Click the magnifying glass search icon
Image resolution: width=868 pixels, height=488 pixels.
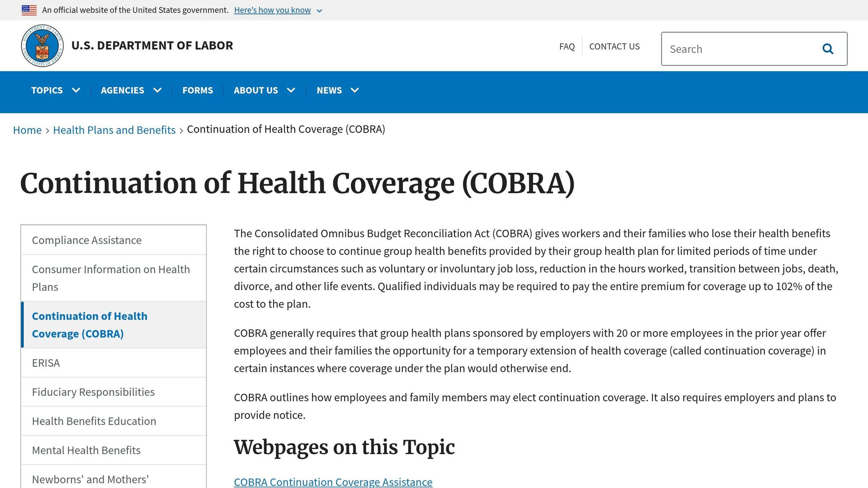tap(828, 49)
